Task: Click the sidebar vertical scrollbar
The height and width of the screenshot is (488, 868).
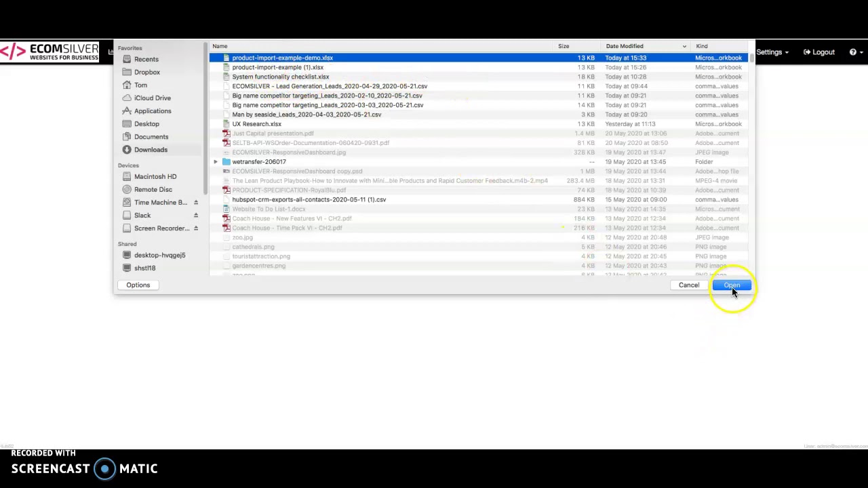Action: coord(205,119)
